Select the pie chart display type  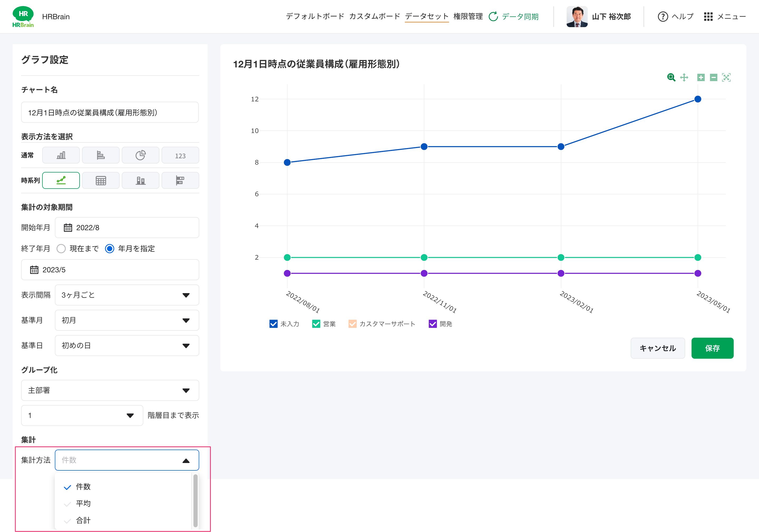[140, 155]
